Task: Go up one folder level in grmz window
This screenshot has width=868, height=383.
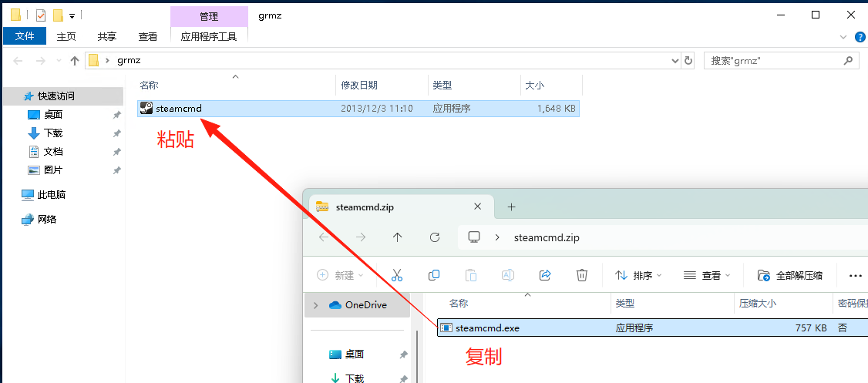Action: [x=75, y=61]
